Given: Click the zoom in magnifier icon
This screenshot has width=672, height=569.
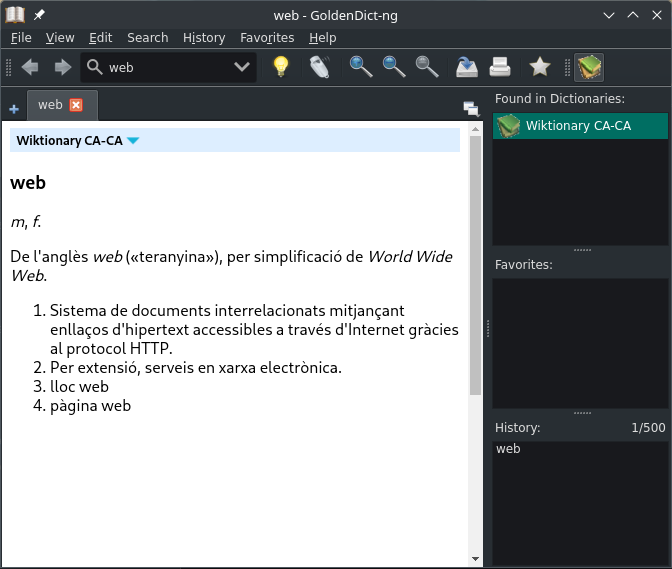Looking at the screenshot, I should coord(361,67).
